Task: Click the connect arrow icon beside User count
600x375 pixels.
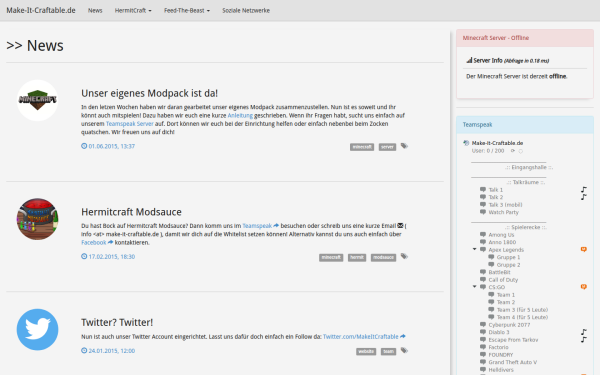Action: (x=513, y=151)
